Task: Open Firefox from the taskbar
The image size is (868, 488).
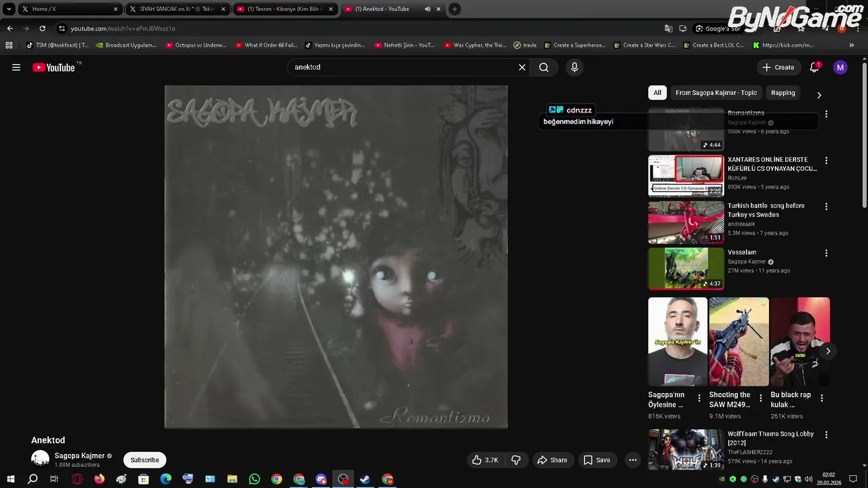Action: [x=99, y=479]
